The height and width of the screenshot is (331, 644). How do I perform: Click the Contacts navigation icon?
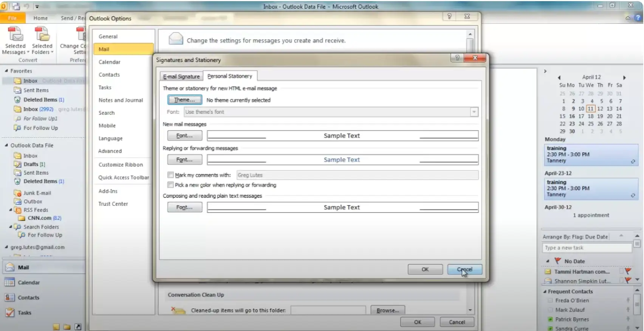pyautogui.click(x=9, y=297)
